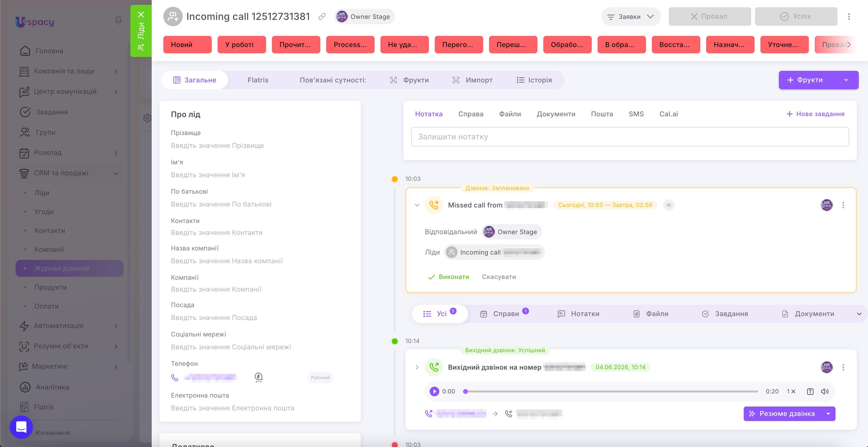Open three-dot menu on outgoing call card
This screenshot has width=868, height=447.
[x=843, y=367]
